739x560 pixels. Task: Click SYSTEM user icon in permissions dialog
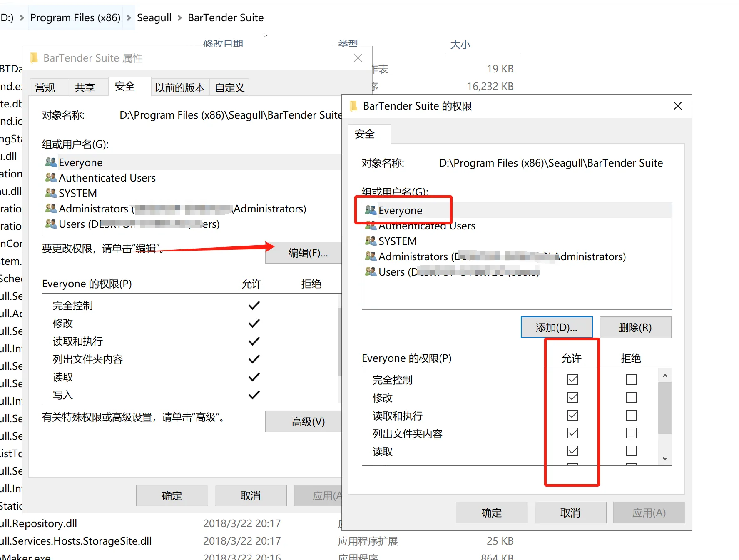[371, 241]
